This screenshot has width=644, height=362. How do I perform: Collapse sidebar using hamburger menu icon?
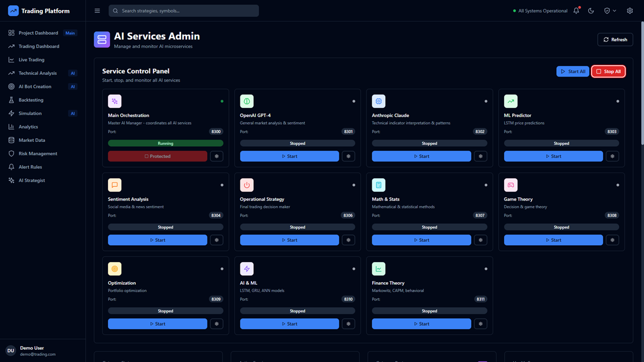[x=97, y=11]
